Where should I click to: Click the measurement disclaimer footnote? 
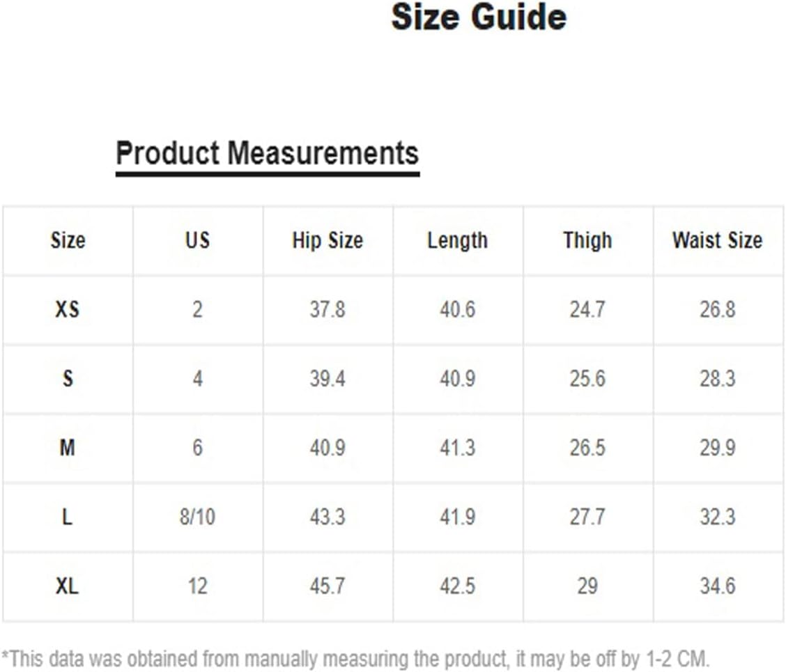click(355, 659)
